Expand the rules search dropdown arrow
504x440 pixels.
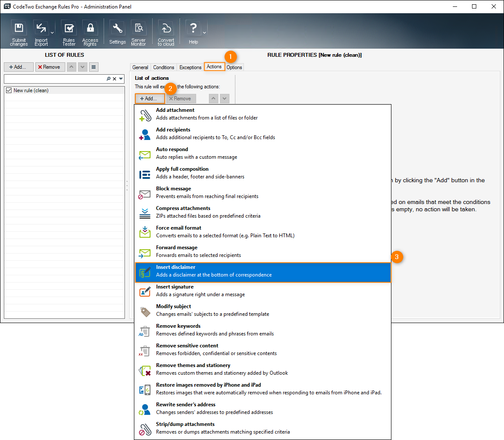(x=121, y=79)
